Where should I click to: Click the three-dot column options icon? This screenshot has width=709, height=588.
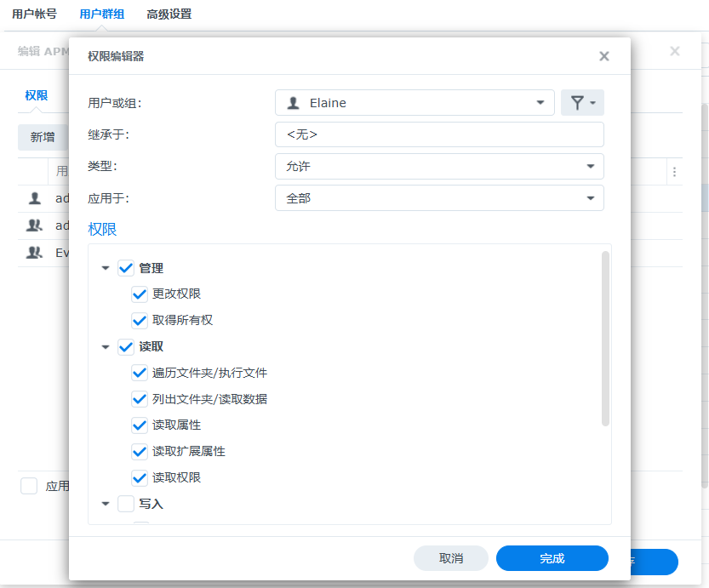click(x=674, y=172)
